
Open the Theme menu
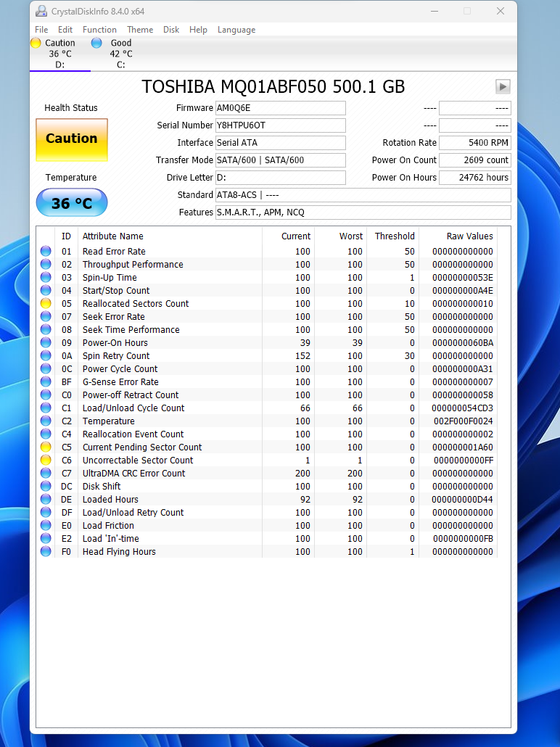point(140,30)
